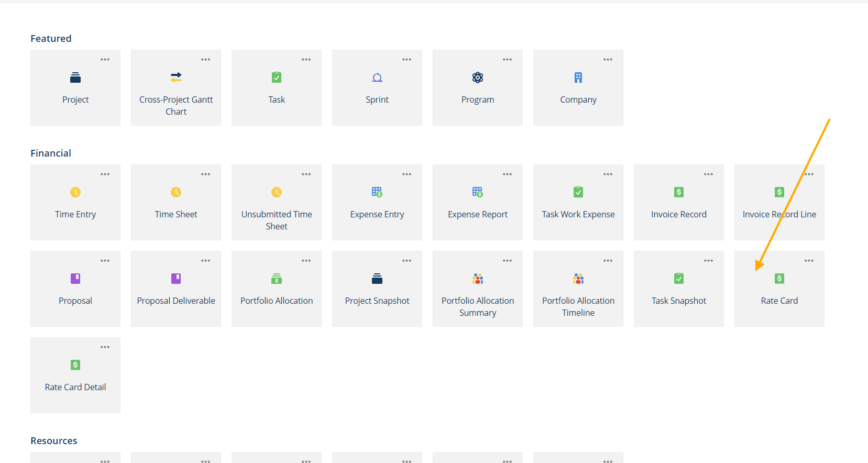Open the ellipsis menu on Portfolio Allocation Summary

508,261
